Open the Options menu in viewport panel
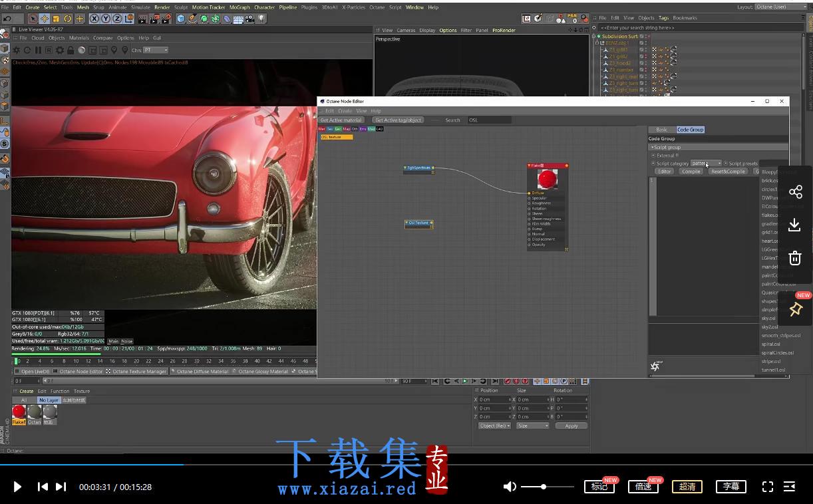 [448, 30]
